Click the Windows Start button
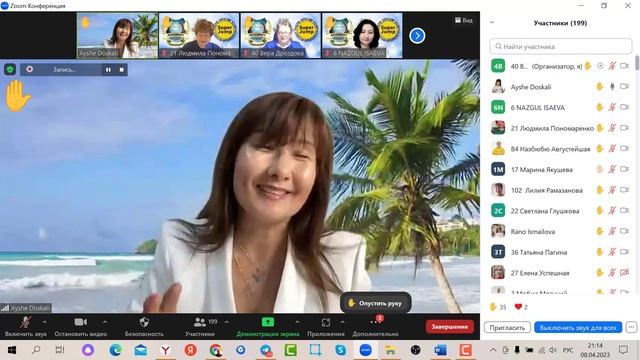 (x=11, y=350)
